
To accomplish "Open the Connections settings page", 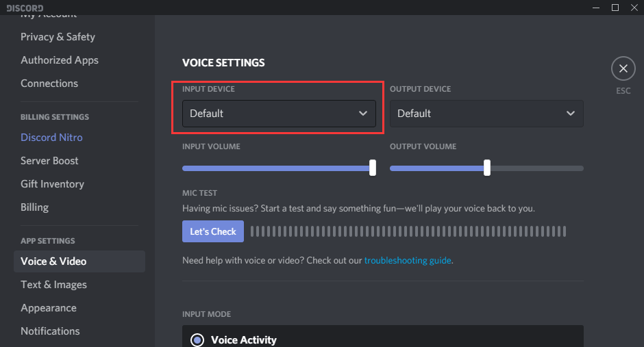I will pyautogui.click(x=49, y=83).
